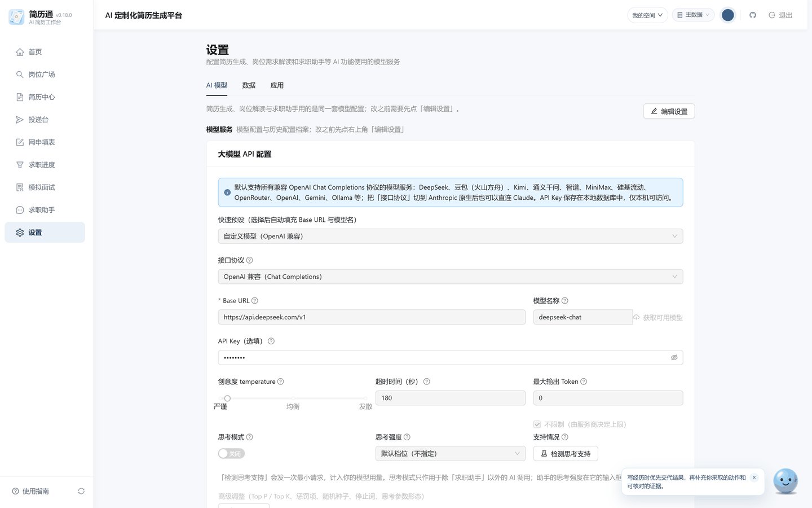
Task: Toggle the 思考模式 switch
Action: tap(231, 453)
